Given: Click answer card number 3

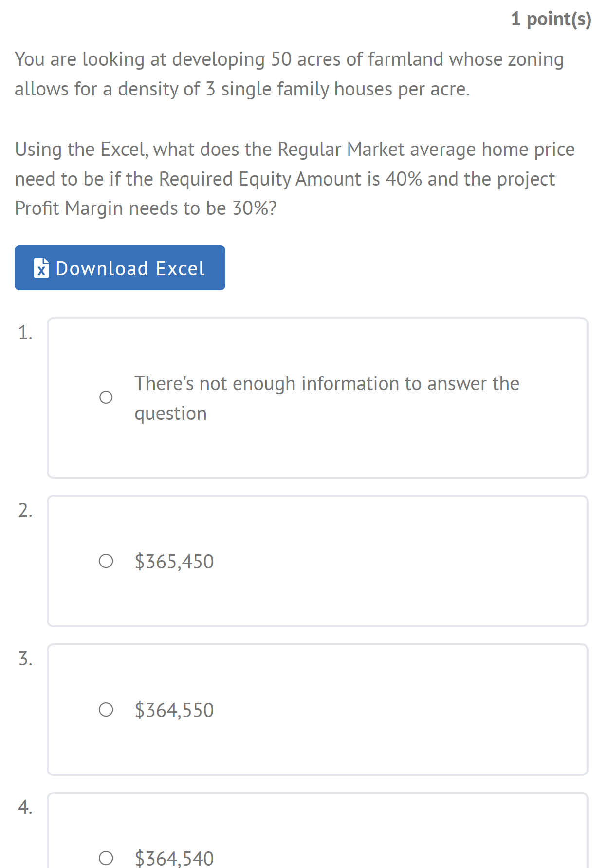Looking at the screenshot, I should pyautogui.click(x=317, y=710).
